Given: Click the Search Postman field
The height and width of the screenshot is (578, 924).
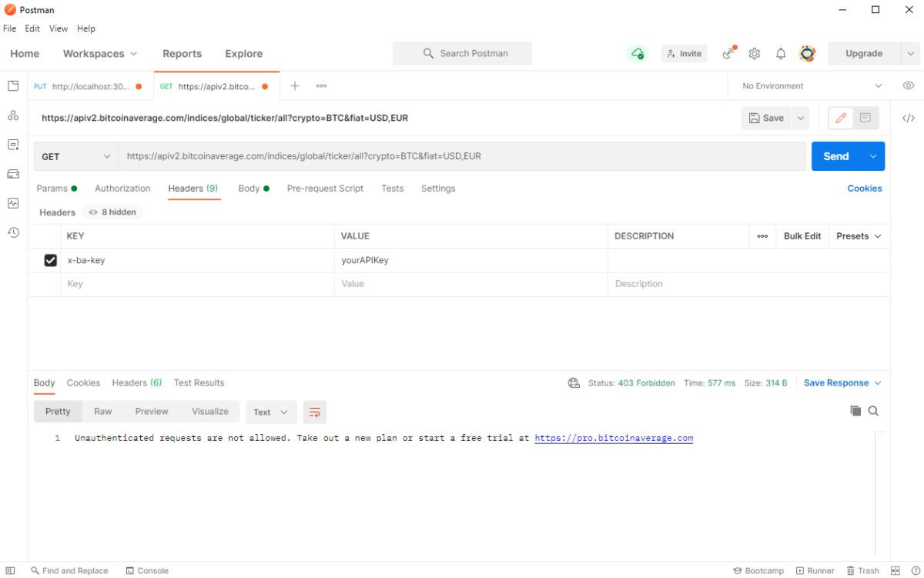Looking at the screenshot, I should (462, 54).
